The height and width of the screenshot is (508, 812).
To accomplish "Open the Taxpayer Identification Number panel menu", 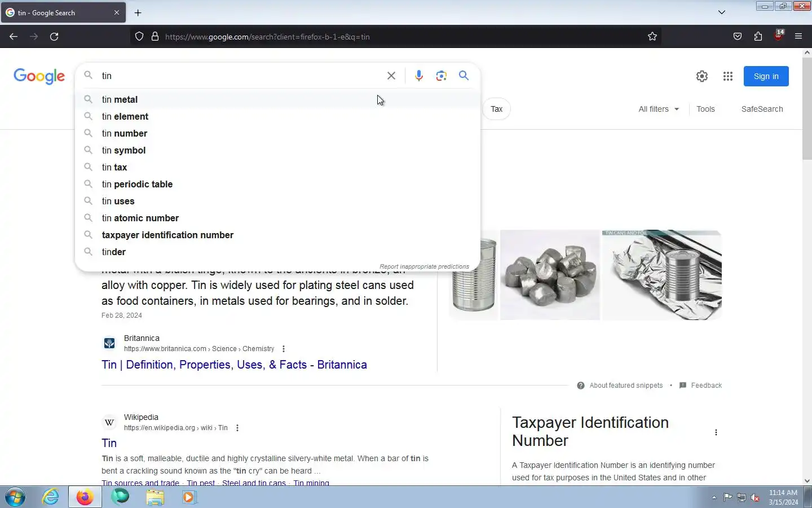I will tap(716, 432).
